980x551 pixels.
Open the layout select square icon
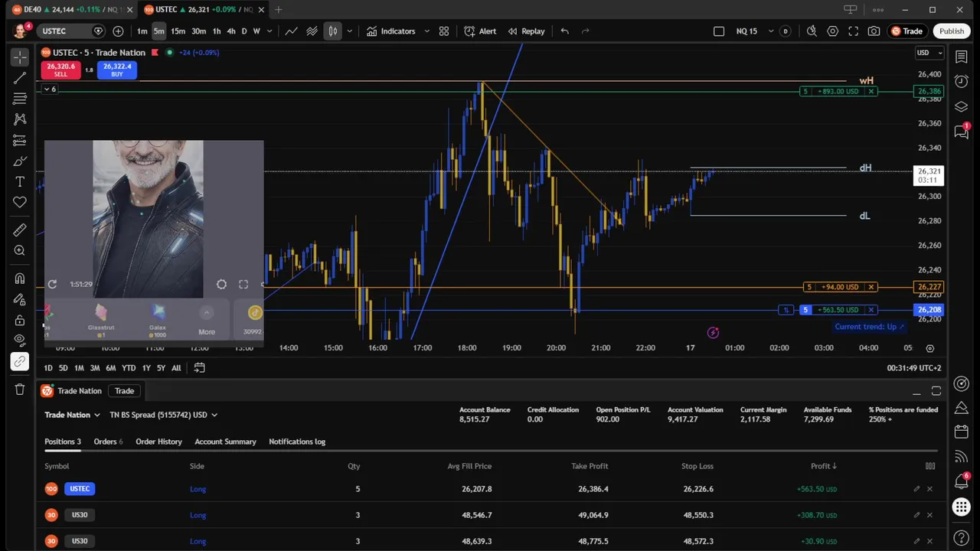(x=718, y=31)
